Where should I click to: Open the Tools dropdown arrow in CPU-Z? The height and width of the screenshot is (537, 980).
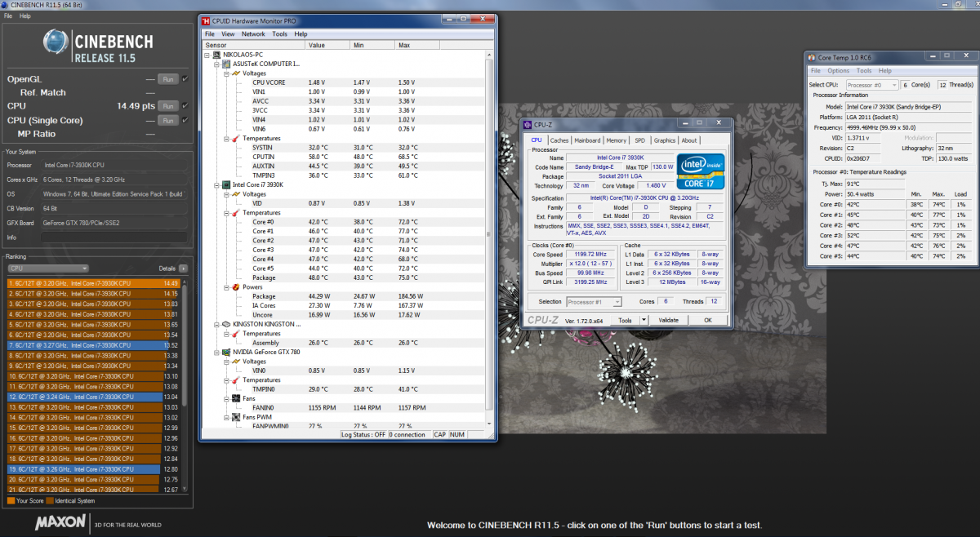[x=644, y=320]
